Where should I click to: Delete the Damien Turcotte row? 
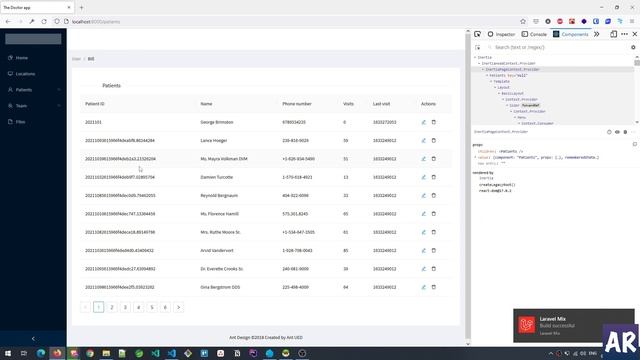pyautogui.click(x=434, y=177)
